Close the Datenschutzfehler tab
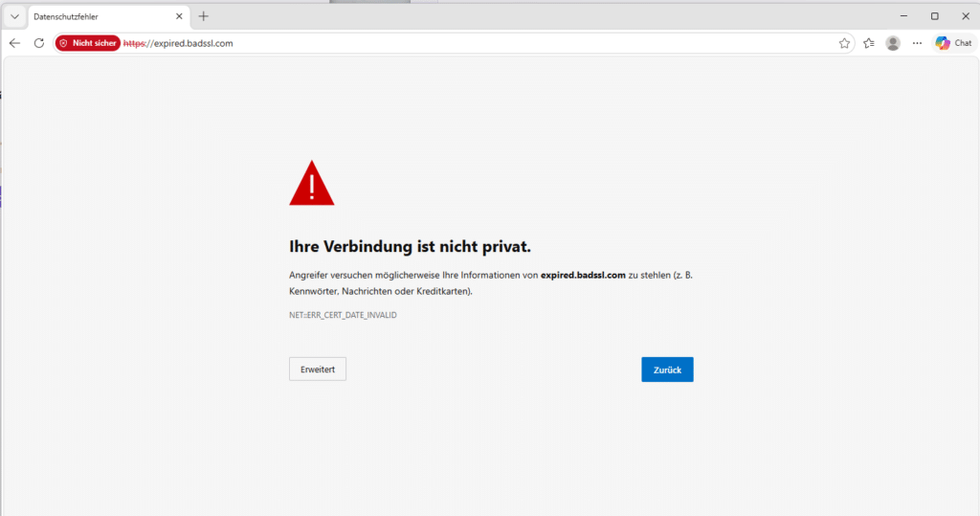980x516 pixels. tap(179, 16)
